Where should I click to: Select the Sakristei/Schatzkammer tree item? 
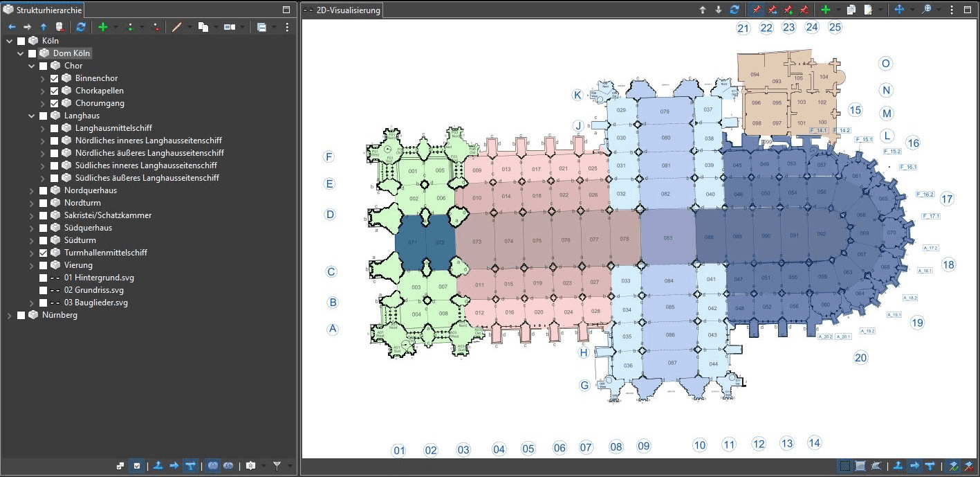click(108, 215)
